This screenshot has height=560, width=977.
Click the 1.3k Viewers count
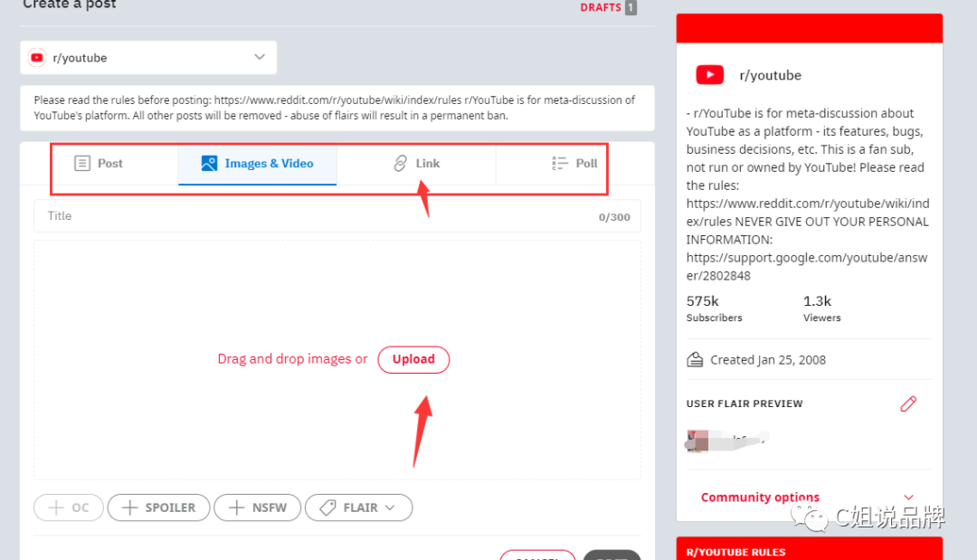tap(821, 308)
